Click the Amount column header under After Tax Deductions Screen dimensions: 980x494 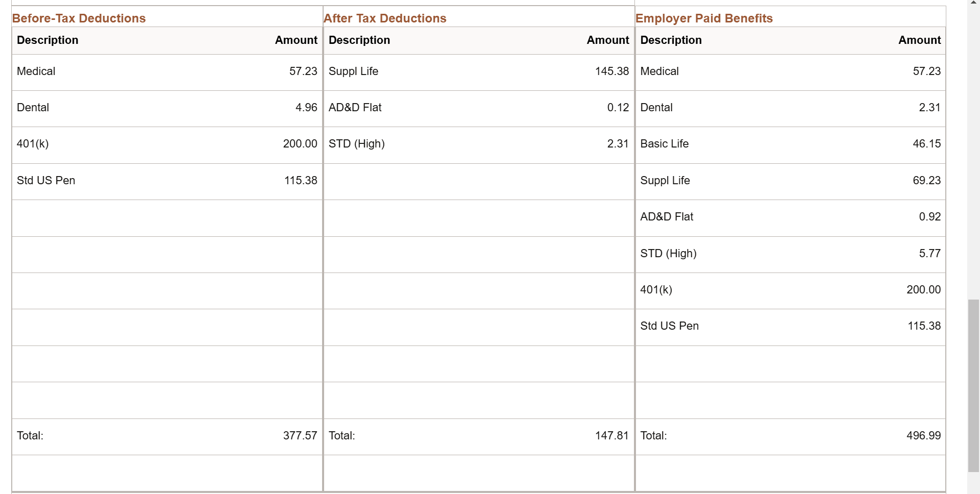point(607,40)
